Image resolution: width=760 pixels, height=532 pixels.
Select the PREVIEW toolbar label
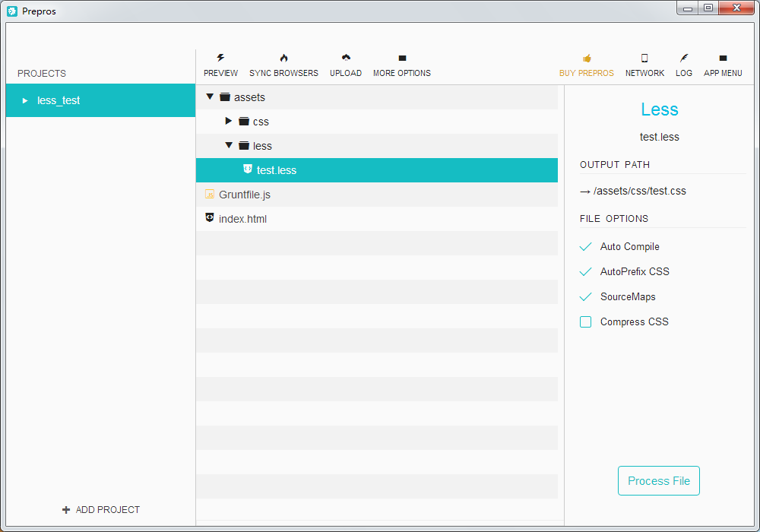click(220, 73)
